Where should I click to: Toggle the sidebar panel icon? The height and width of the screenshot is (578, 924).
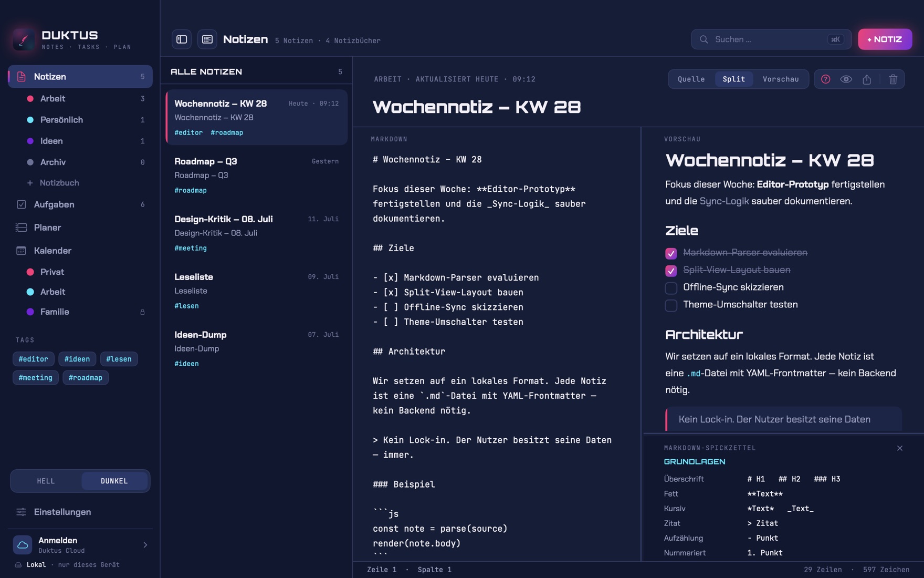pos(182,39)
